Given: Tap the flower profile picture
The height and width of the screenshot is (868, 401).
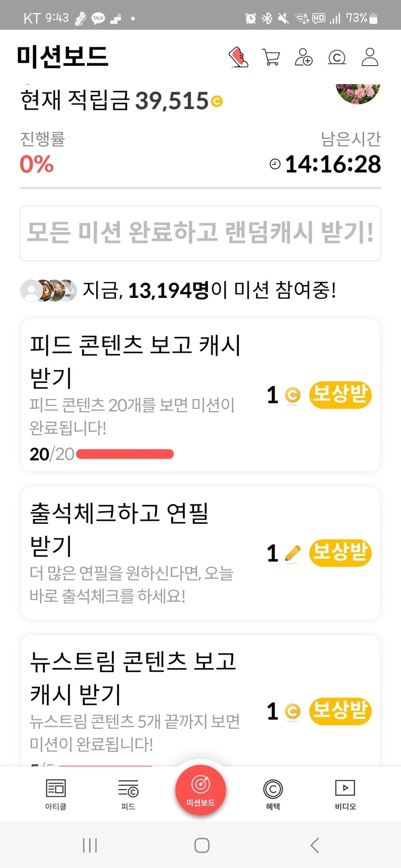Looking at the screenshot, I should click(x=358, y=93).
